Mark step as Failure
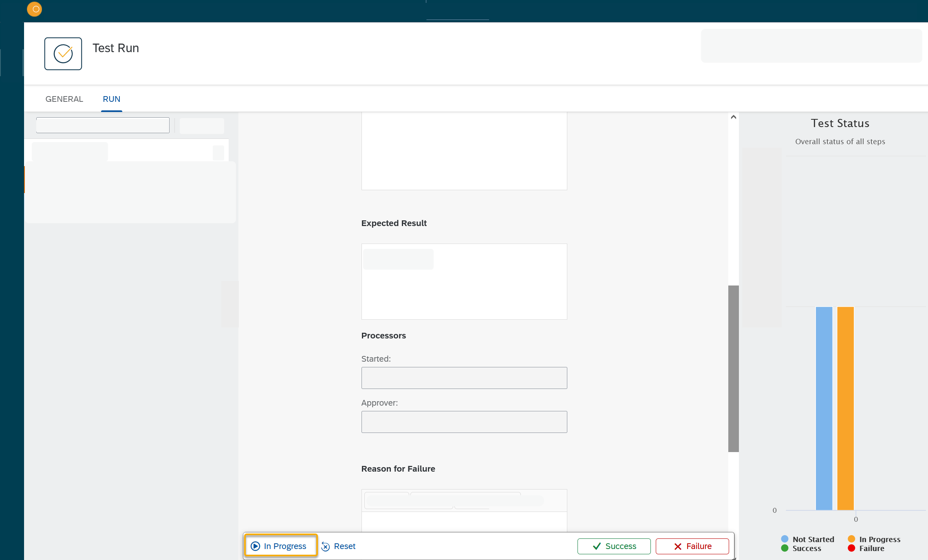 click(692, 546)
